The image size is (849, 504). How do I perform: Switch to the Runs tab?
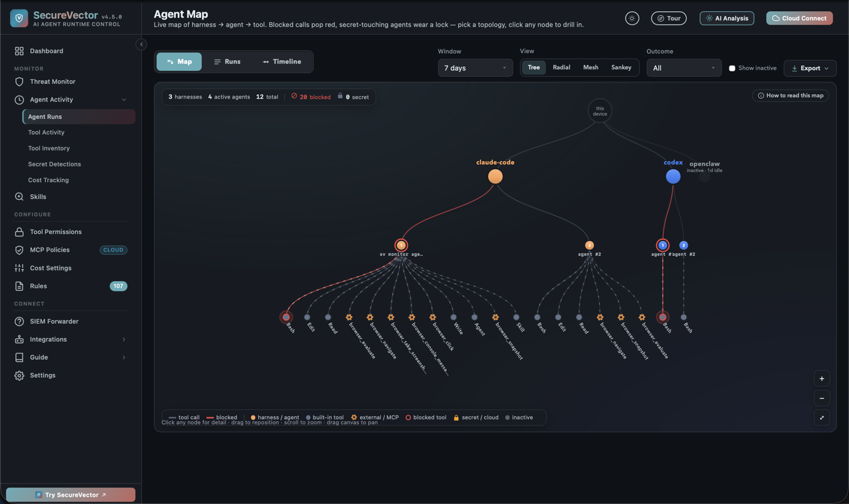(x=227, y=62)
